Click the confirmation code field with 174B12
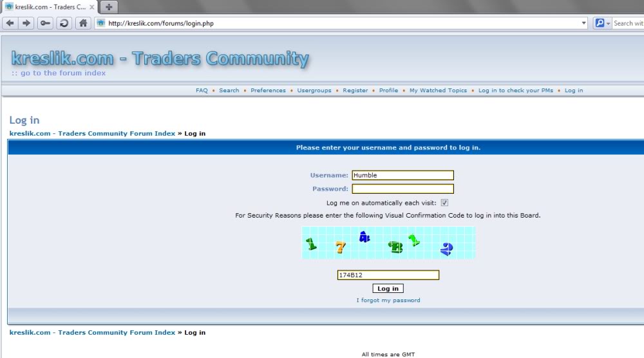The height and width of the screenshot is (358, 644). point(388,275)
